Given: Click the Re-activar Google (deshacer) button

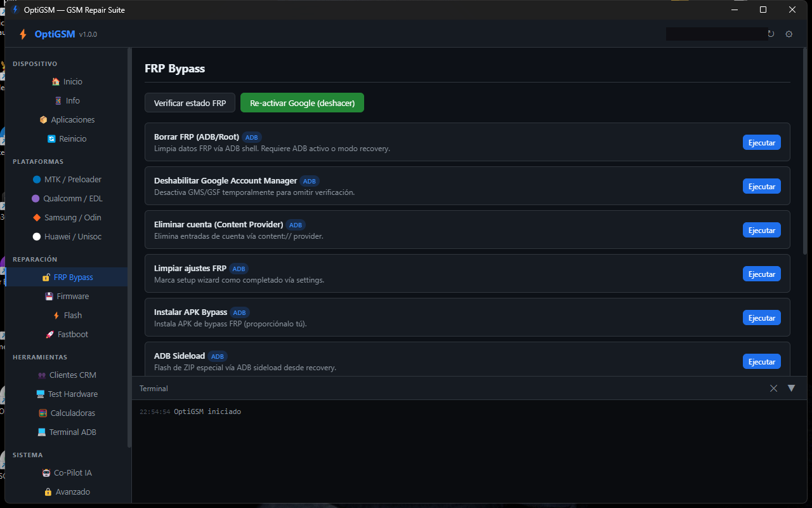Looking at the screenshot, I should pyautogui.click(x=302, y=103).
